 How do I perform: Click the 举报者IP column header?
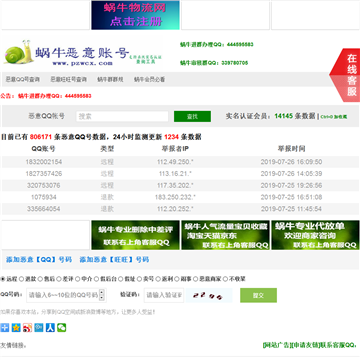(175, 149)
